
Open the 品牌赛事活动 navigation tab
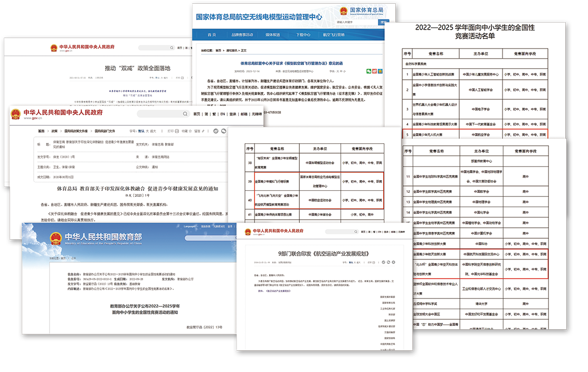point(242,34)
